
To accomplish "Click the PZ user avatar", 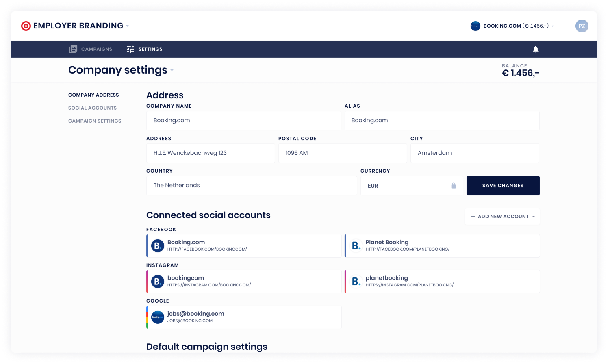I will (582, 26).
